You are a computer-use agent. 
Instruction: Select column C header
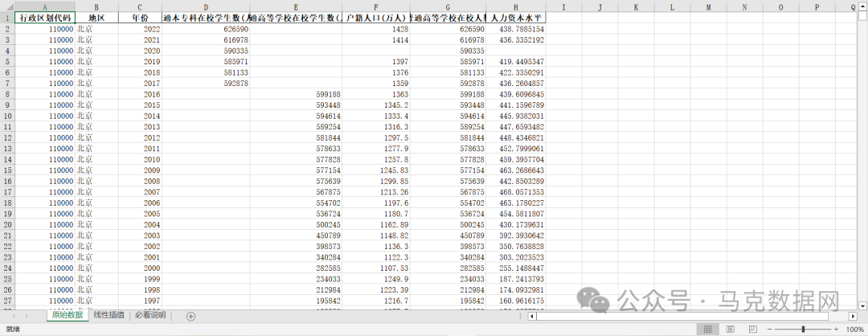coord(140,6)
